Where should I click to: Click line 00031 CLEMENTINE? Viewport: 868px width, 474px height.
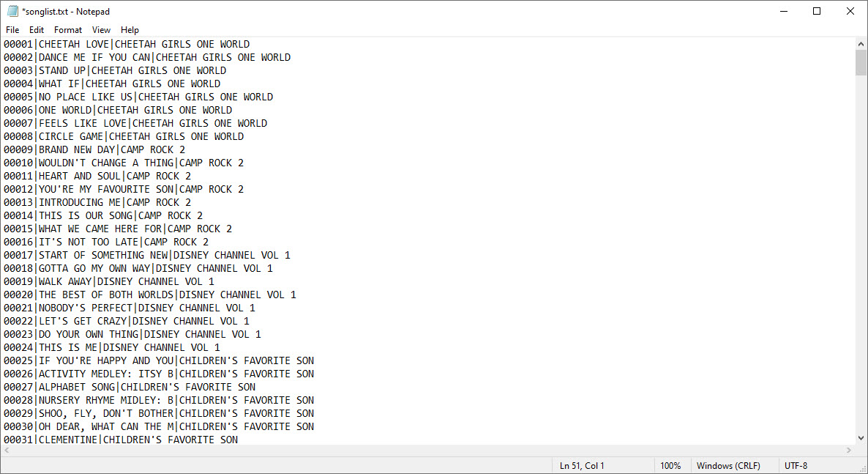point(121,440)
